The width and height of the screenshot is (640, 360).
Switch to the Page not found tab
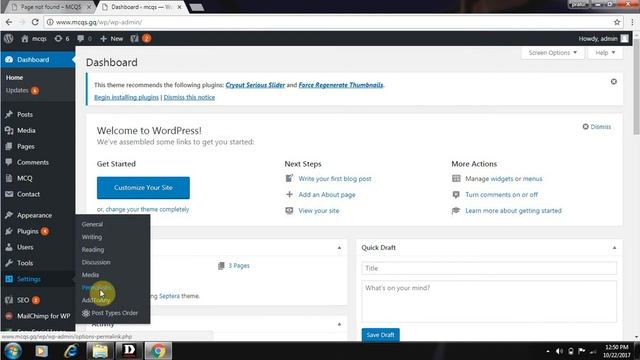pos(51,7)
